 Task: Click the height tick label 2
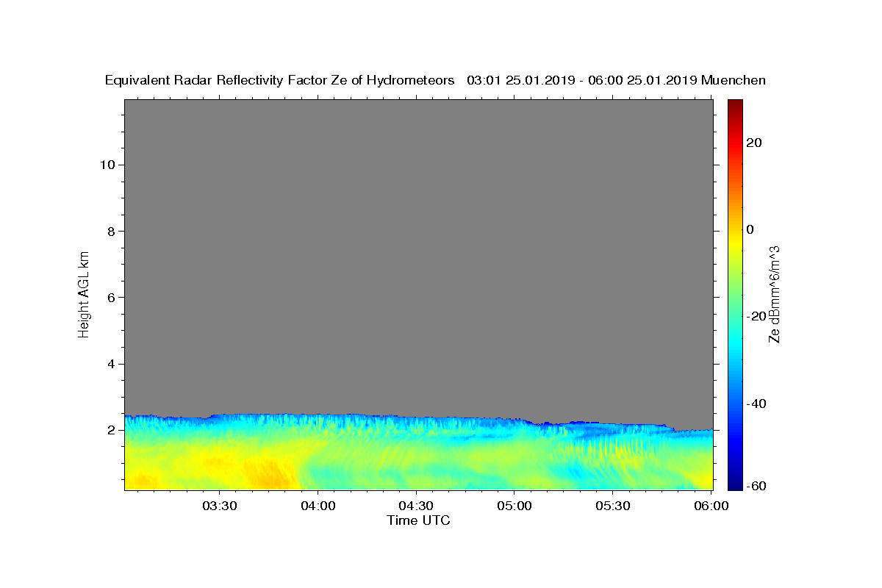[110, 430]
